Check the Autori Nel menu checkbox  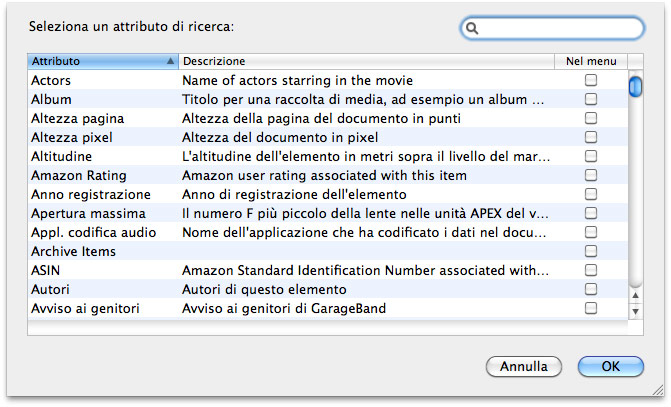tap(591, 289)
